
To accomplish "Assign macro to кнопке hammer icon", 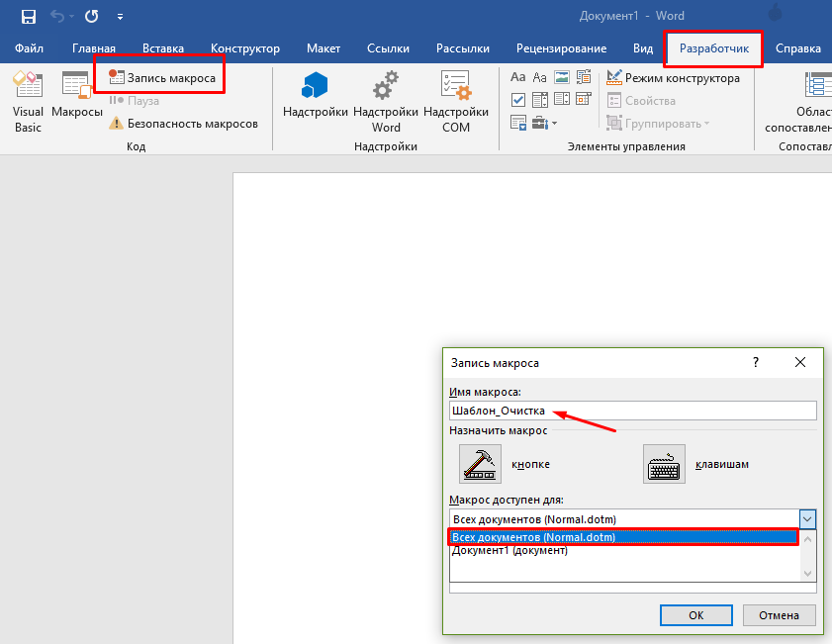I will pos(480,463).
